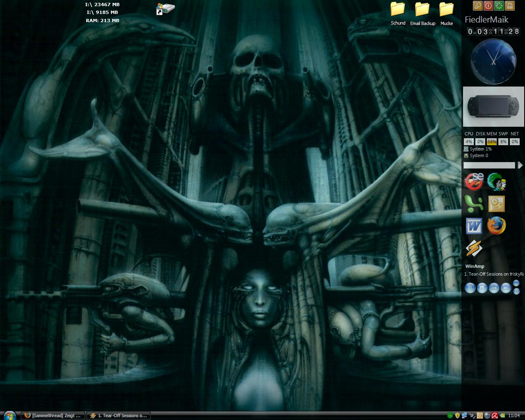The image size is (525, 420).
Task: Launch the pixel-art characters game icon
Action: 497,182
